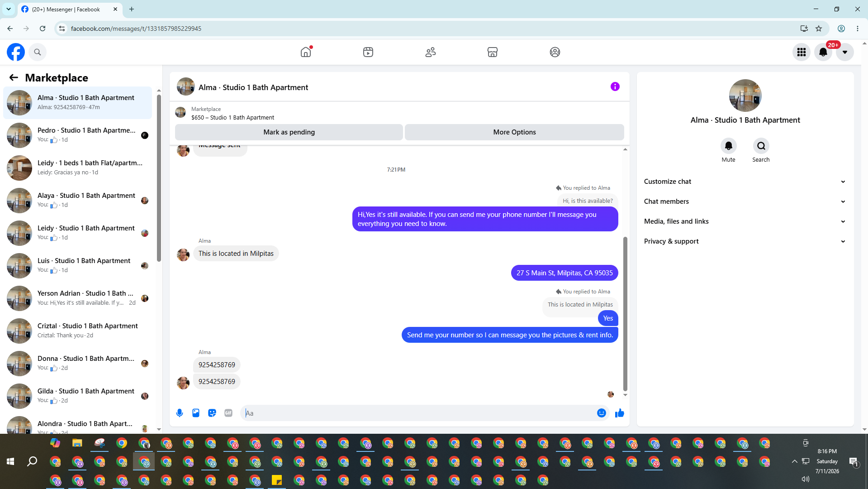The width and height of the screenshot is (868, 489).
Task: Go back in browser history
Action: tap(10, 29)
